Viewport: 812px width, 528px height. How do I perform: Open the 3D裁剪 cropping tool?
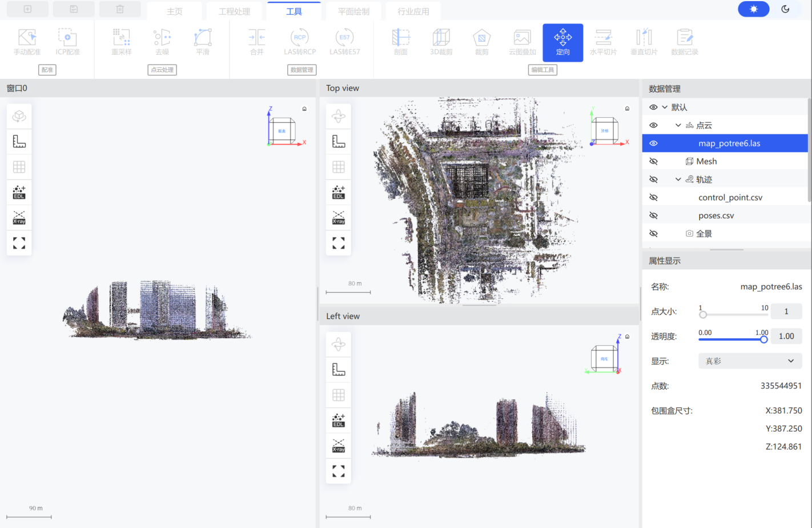click(441, 42)
